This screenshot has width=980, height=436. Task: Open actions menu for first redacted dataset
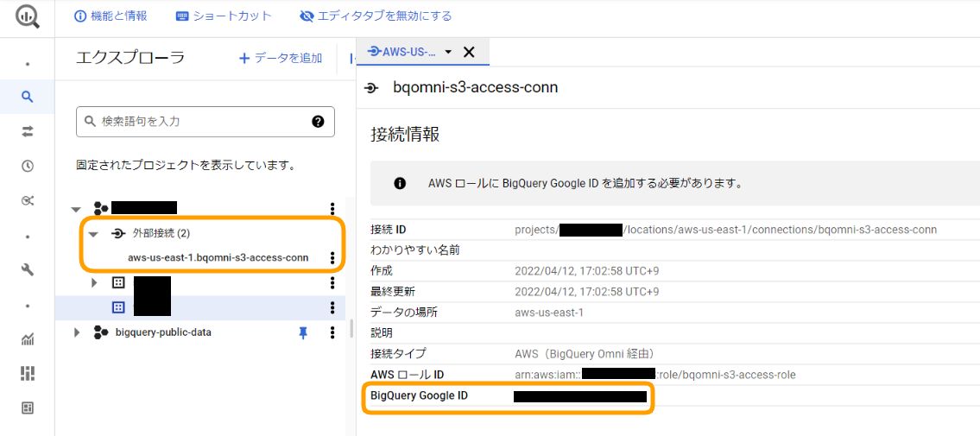[332, 282]
